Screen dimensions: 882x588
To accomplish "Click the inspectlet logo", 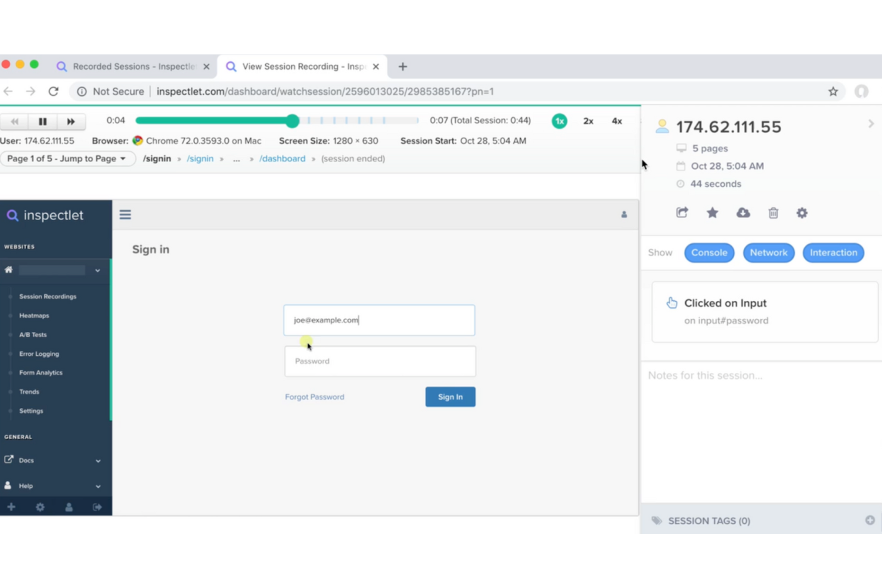I will (x=45, y=215).
